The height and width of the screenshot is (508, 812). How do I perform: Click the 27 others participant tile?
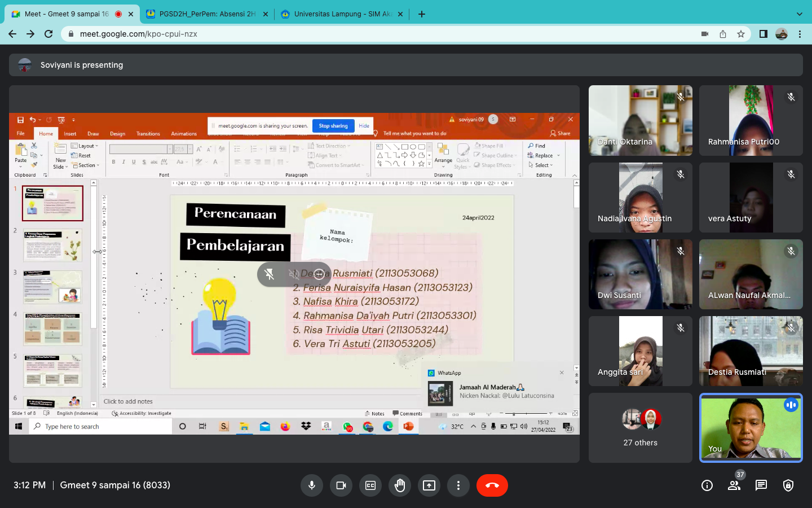coord(641,428)
